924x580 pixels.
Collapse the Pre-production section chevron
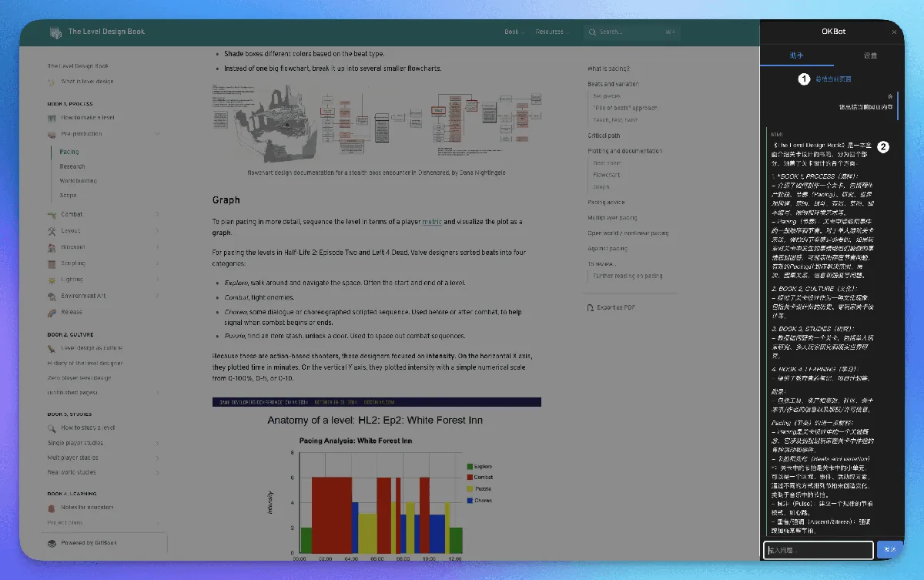(157, 134)
